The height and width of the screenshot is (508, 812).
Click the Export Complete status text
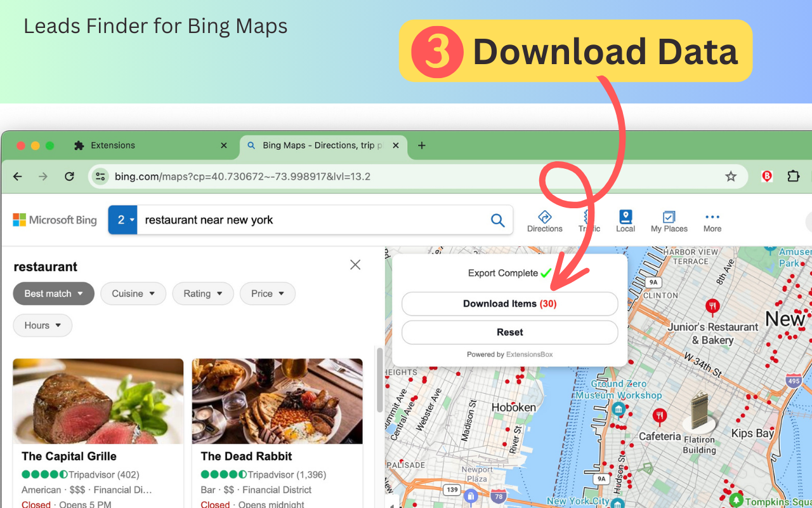pos(503,273)
